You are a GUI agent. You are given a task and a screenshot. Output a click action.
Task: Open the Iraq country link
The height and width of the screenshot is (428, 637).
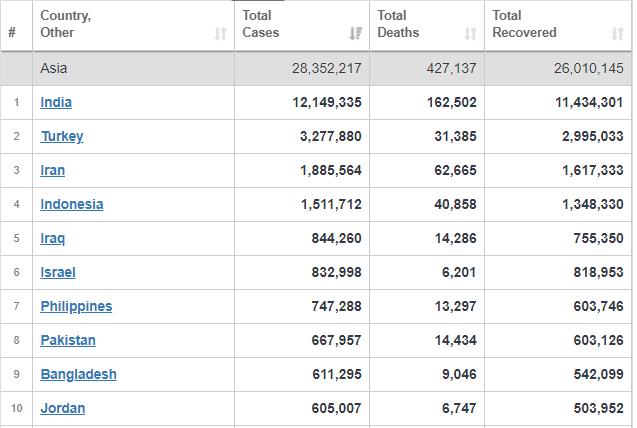coord(52,238)
